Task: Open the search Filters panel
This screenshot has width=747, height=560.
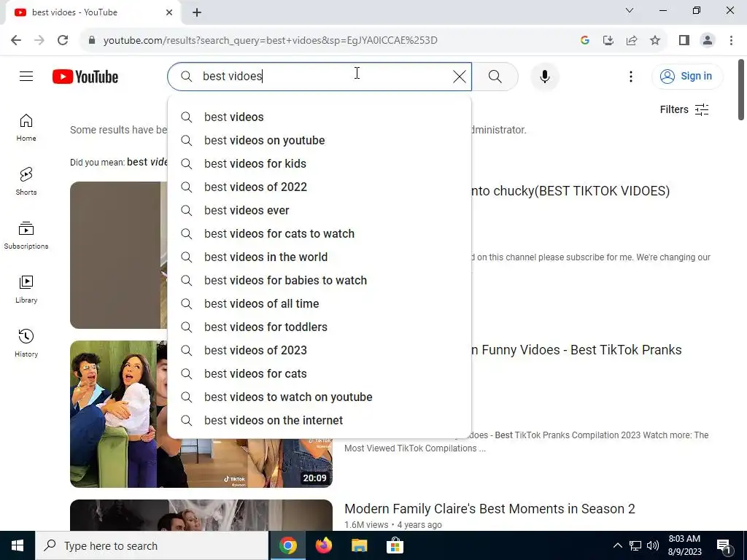Action: click(x=684, y=109)
